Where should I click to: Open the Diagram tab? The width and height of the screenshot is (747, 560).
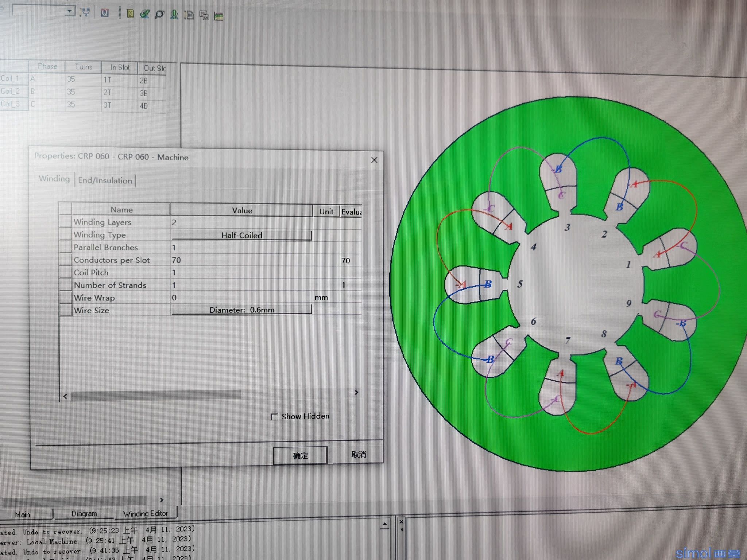point(84,513)
